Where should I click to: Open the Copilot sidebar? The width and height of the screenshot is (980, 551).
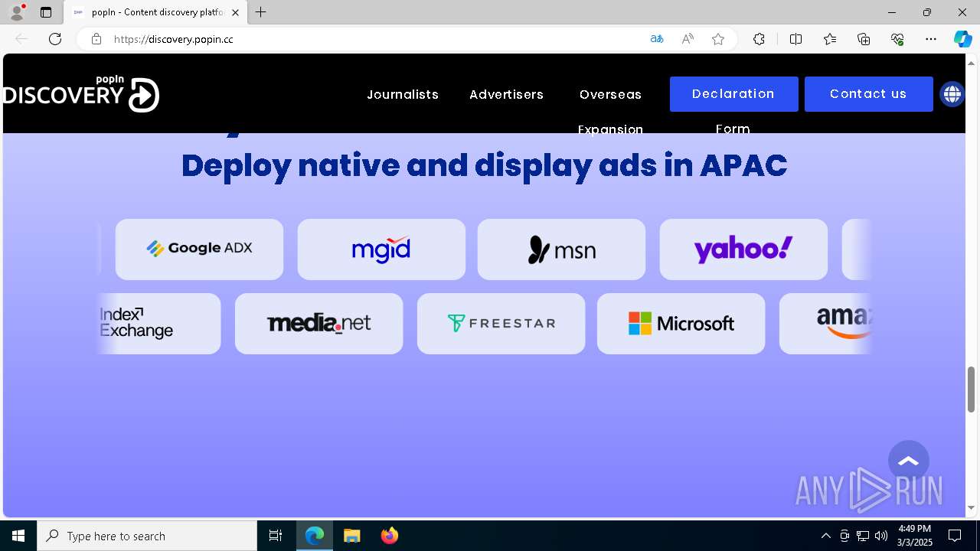[x=963, y=39]
